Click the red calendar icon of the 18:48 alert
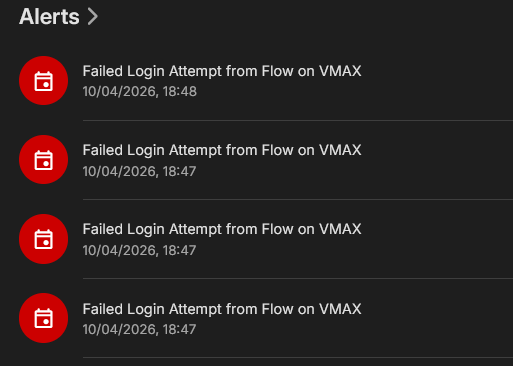 (44, 81)
